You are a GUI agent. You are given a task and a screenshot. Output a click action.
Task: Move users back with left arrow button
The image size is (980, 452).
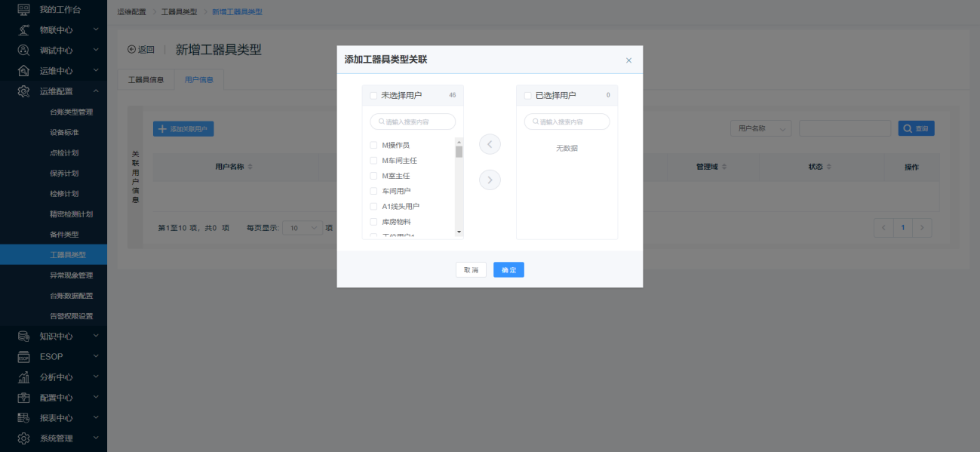490,143
